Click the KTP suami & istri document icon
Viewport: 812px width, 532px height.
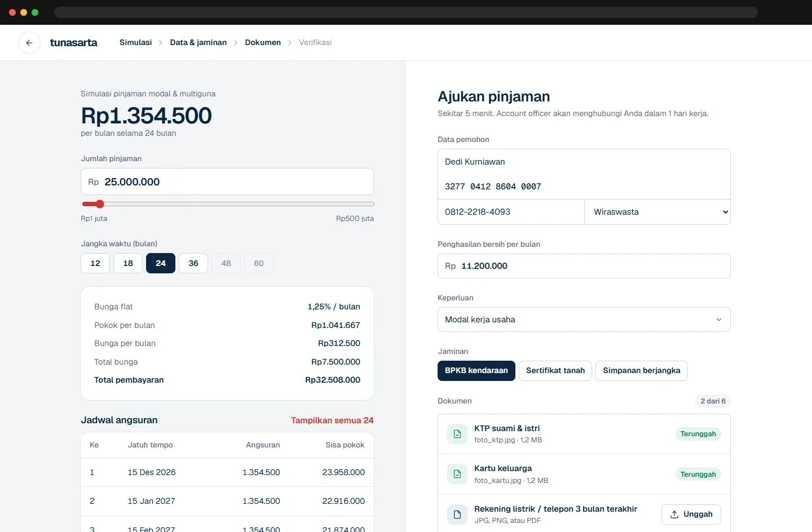coord(457,434)
